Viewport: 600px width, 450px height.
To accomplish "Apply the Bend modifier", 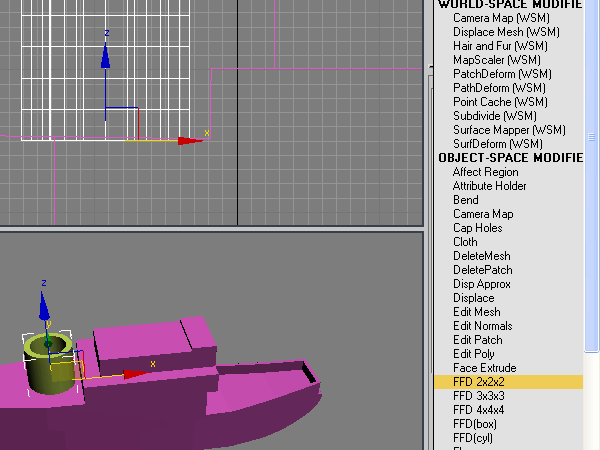I will (466, 200).
